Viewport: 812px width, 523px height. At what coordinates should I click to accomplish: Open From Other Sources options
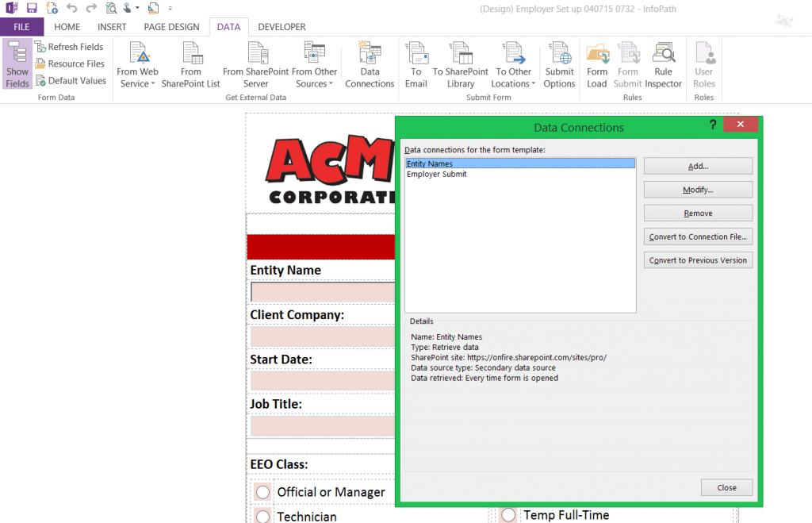314,65
